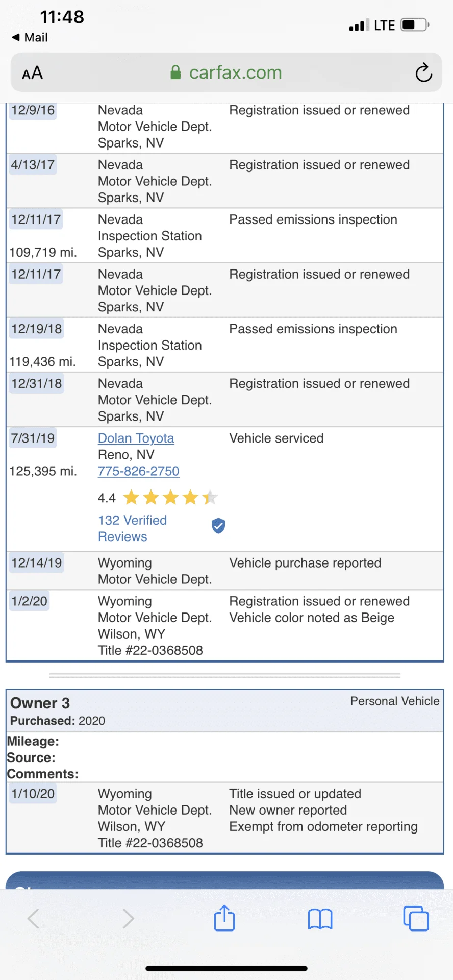Viewport: 453px width, 980px height.
Task: Tap the Safari reload page icon
Action: click(423, 73)
